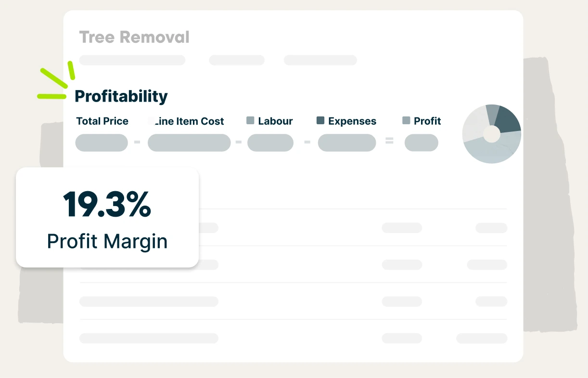This screenshot has width=588, height=378.
Task: Open the Tree Removal job title
Action: [x=134, y=37]
